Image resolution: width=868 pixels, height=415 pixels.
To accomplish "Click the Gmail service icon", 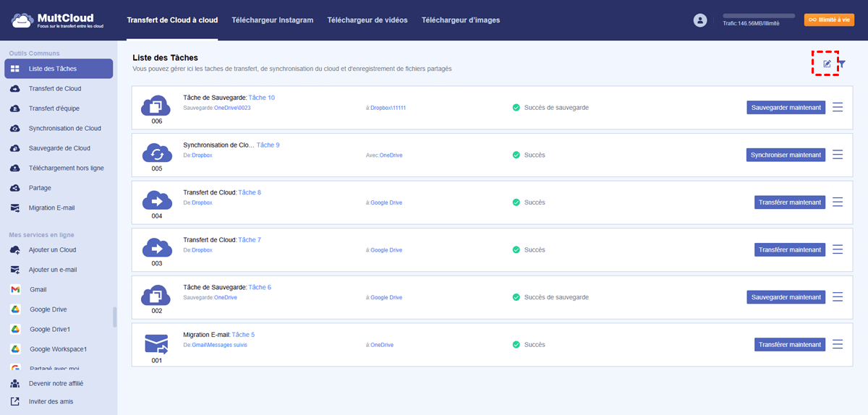I will pos(15,289).
